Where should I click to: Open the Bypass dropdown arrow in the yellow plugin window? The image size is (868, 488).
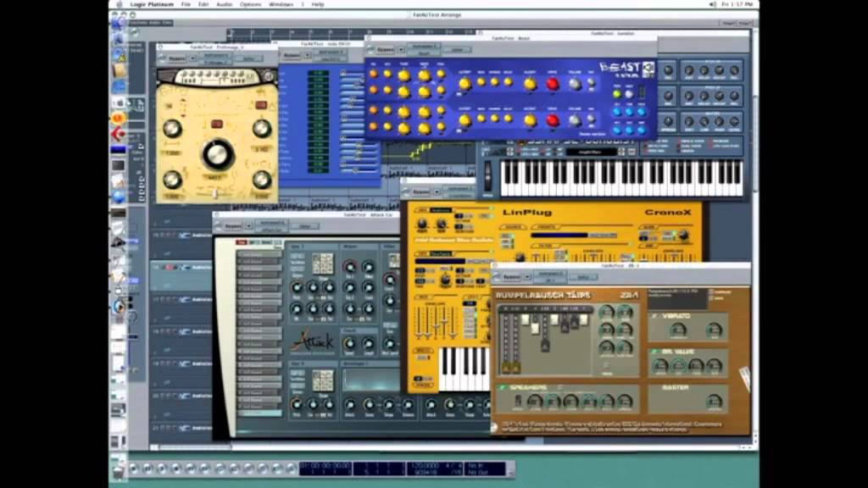(193, 58)
